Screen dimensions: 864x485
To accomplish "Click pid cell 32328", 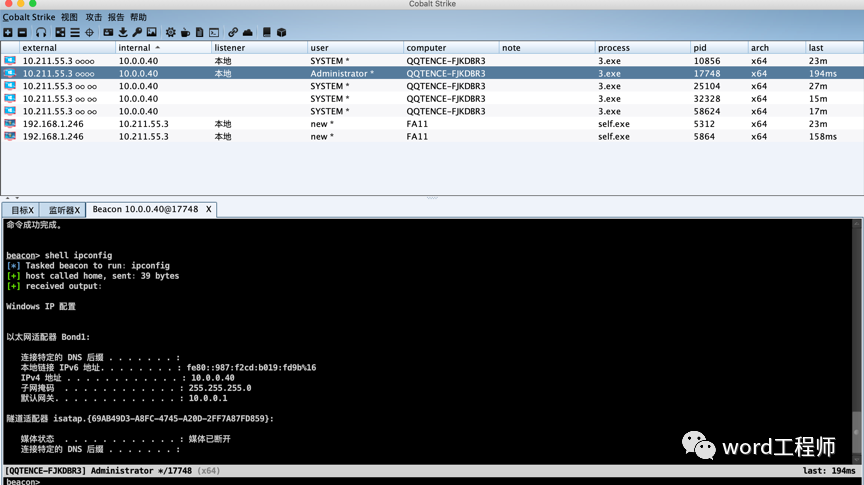I will [x=707, y=99].
